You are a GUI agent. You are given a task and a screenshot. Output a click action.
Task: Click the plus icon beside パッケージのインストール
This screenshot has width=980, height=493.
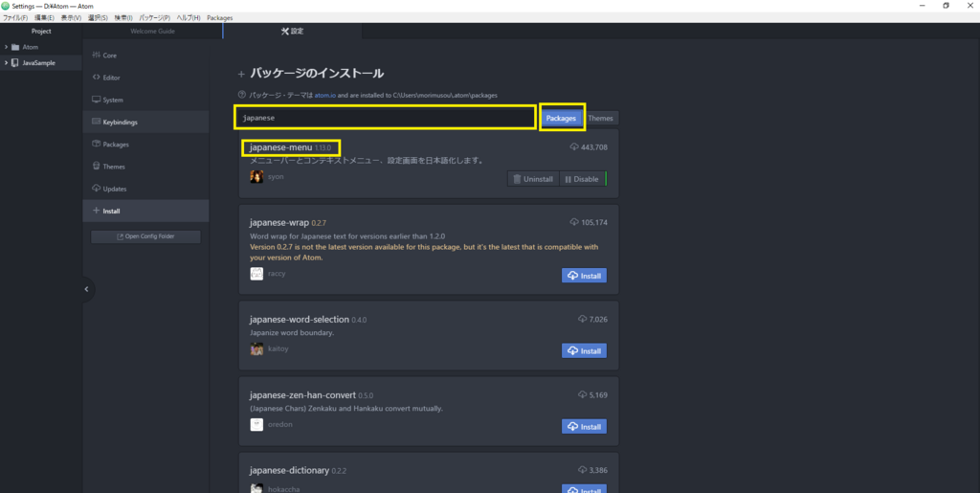coord(241,75)
